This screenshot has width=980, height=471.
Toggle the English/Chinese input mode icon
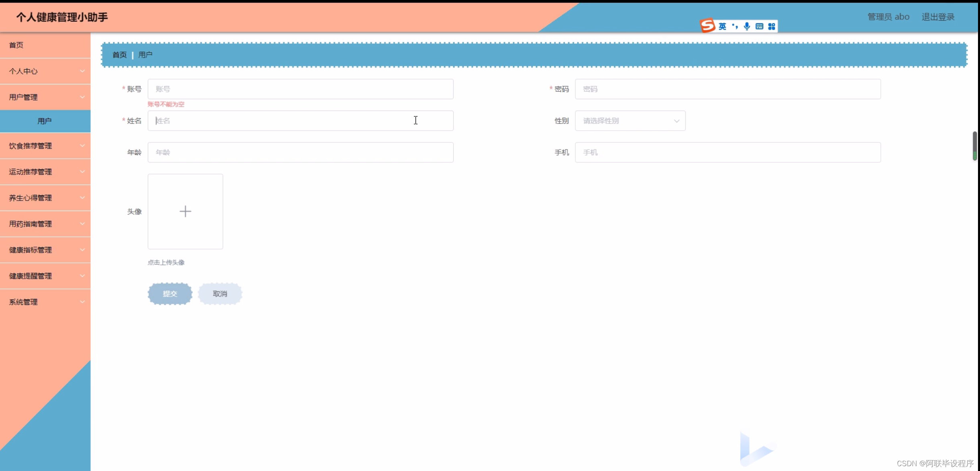click(722, 27)
